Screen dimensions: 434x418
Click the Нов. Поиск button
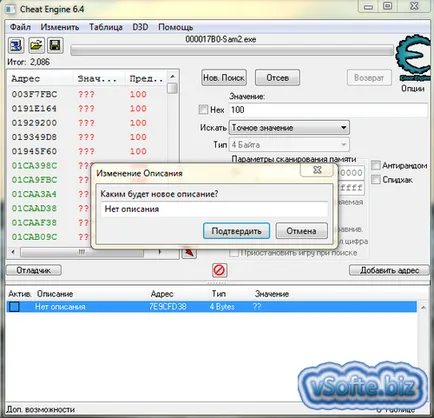[x=224, y=78]
